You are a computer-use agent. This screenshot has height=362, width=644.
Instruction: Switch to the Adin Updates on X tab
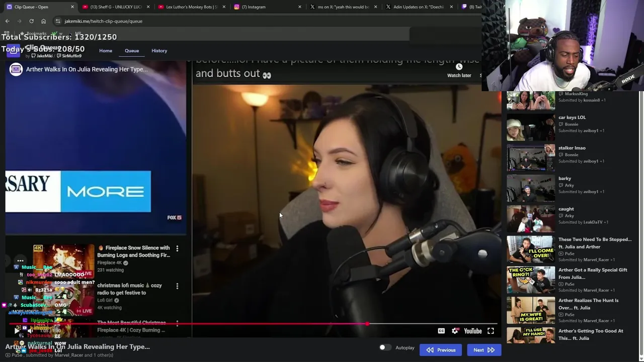click(419, 7)
